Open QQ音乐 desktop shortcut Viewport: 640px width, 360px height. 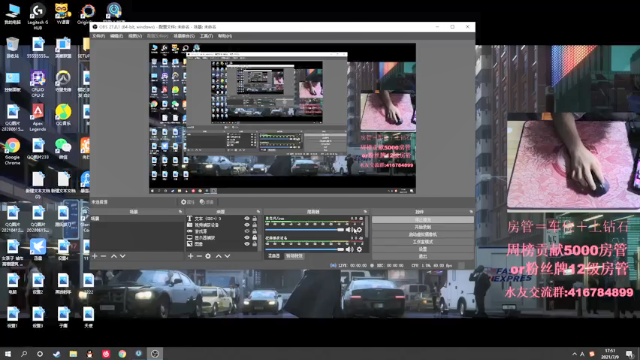(62, 115)
